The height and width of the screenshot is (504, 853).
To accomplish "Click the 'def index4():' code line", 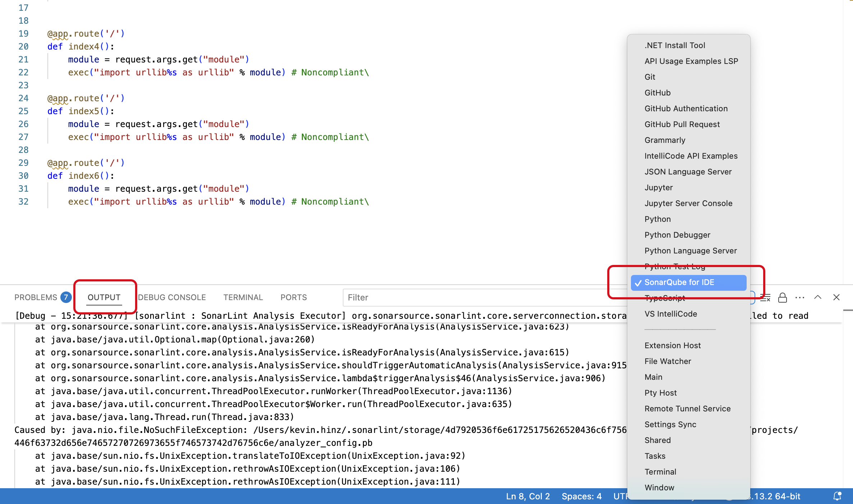I will click(x=80, y=47).
